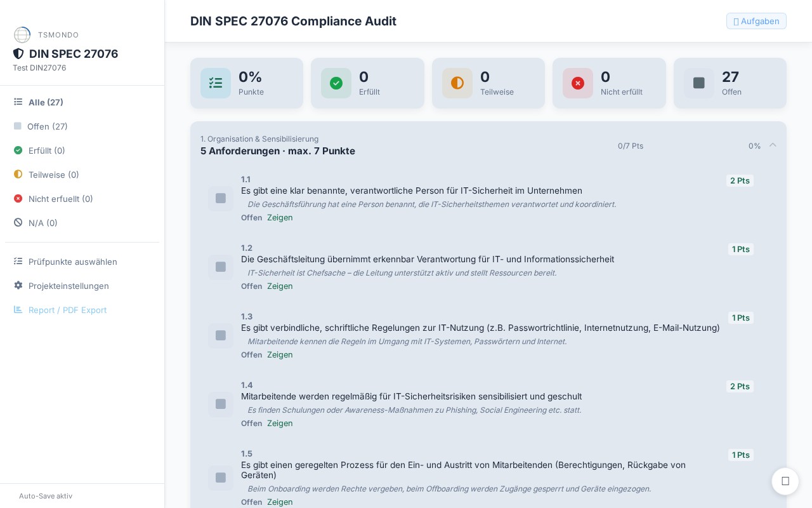Click the square icon on the Offen card

(699, 83)
